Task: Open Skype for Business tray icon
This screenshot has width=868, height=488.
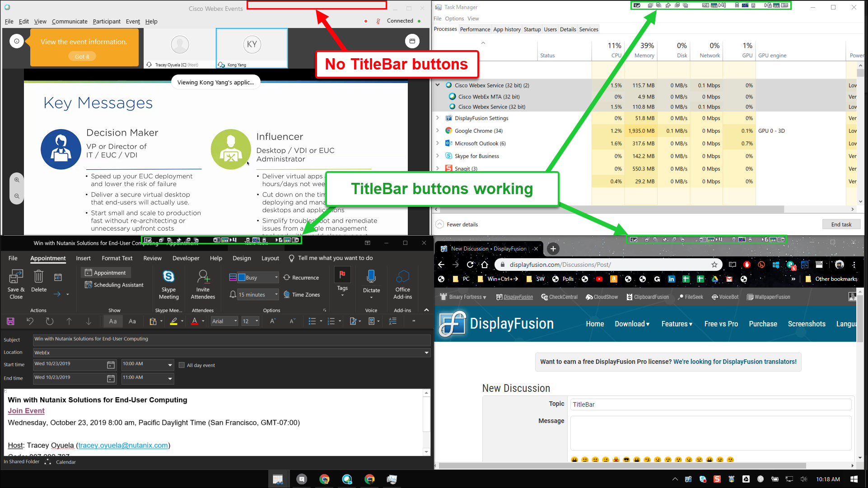Action: (703, 479)
